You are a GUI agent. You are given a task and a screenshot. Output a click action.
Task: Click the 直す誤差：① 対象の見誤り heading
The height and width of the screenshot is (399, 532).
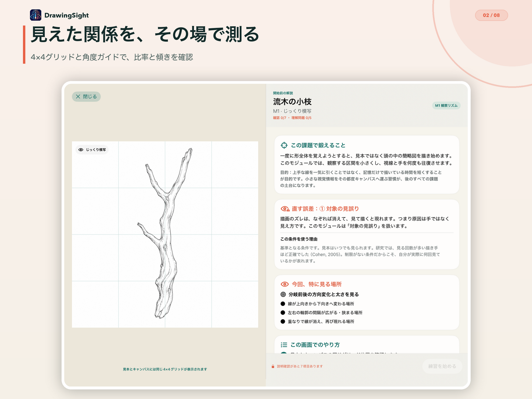click(325, 209)
